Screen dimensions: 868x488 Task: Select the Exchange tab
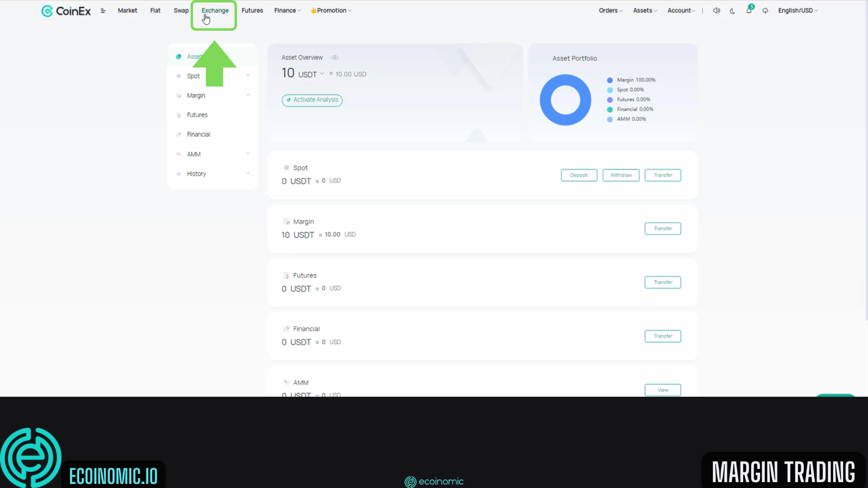[x=215, y=10]
